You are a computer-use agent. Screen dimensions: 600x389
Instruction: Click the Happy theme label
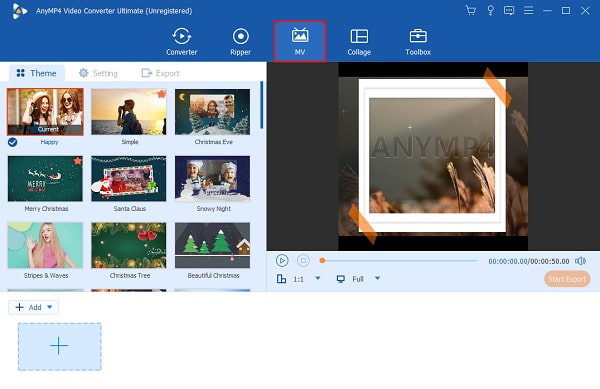pos(49,142)
